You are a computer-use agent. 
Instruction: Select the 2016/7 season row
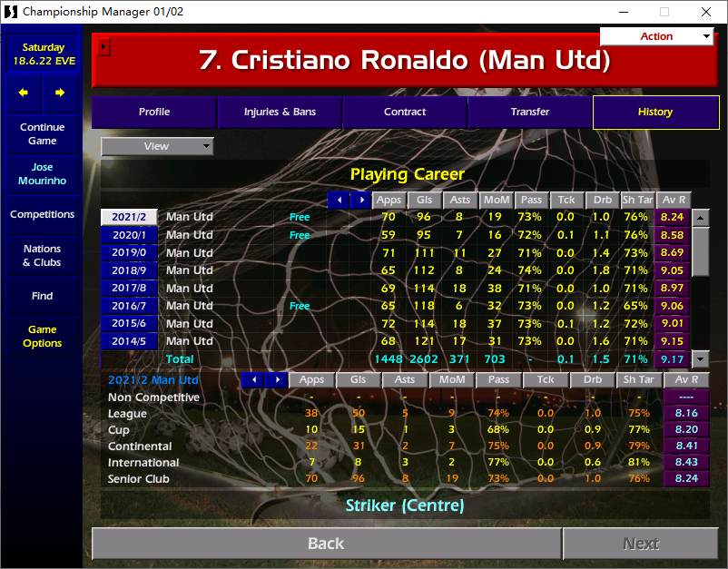tap(129, 306)
